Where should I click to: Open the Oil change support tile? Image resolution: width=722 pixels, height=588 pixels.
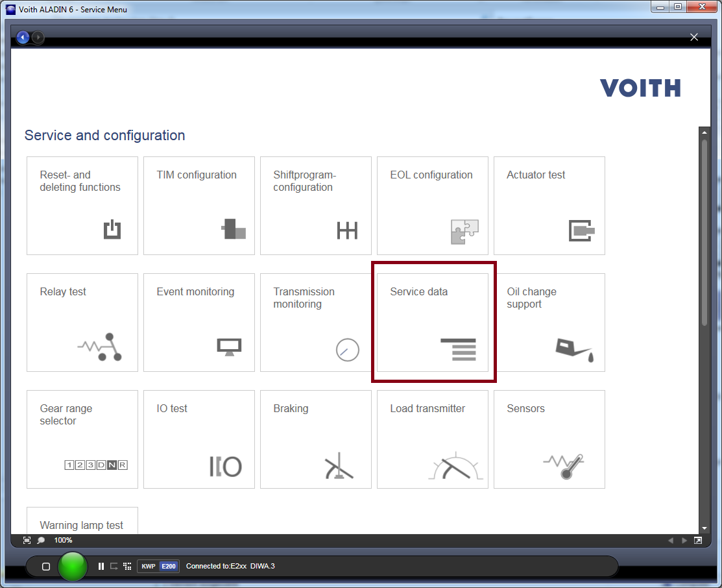tap(549, 323)
